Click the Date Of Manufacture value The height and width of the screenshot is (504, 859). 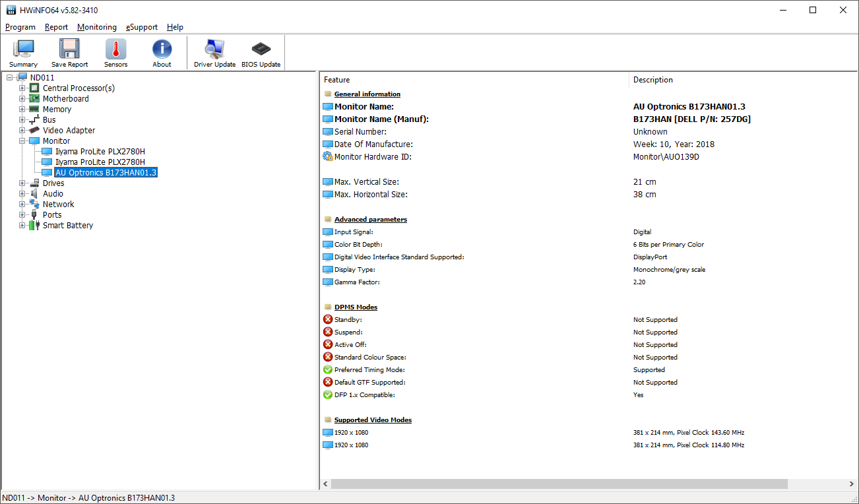[674, 144]
